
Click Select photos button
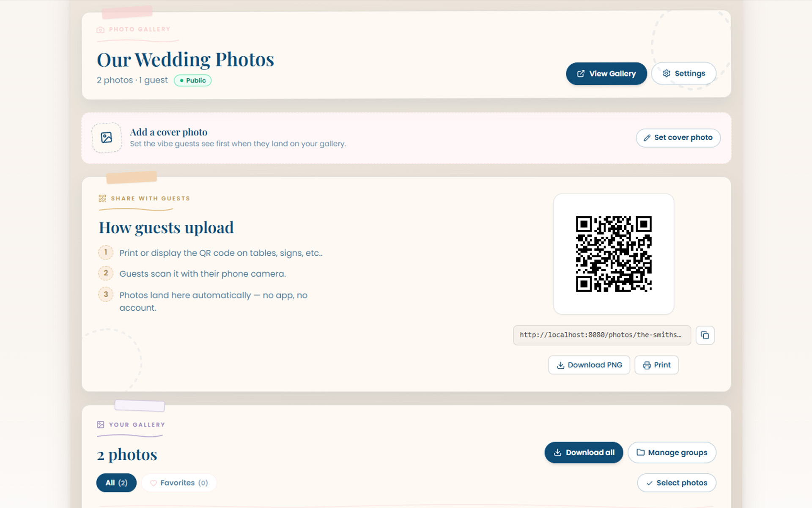tap(676, 483)
